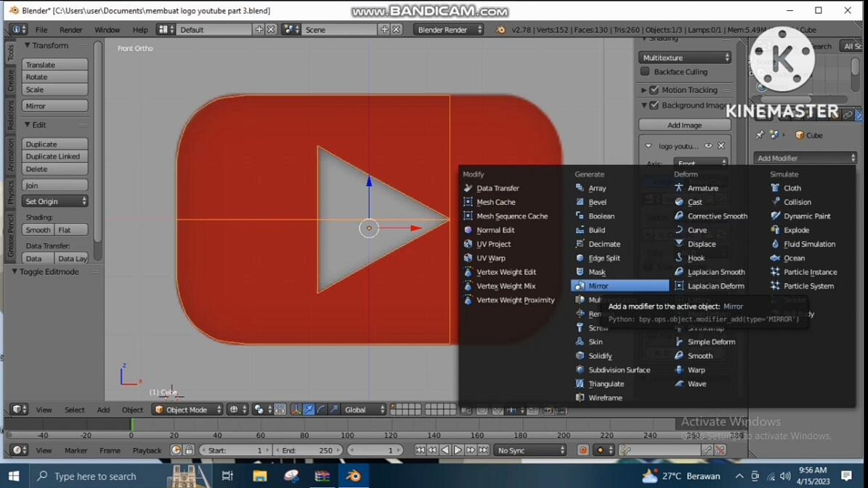Click the Wireframe modifier icon

(580, 397)
